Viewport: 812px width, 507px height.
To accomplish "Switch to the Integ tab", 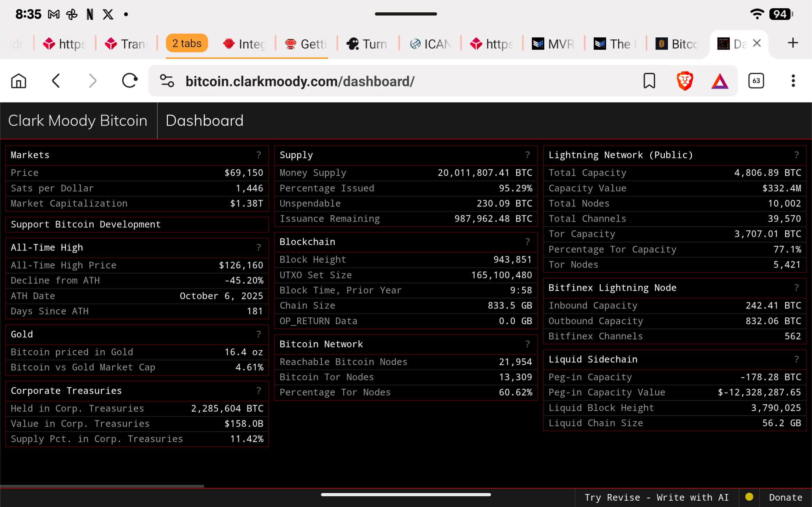I will coord(245,44).
